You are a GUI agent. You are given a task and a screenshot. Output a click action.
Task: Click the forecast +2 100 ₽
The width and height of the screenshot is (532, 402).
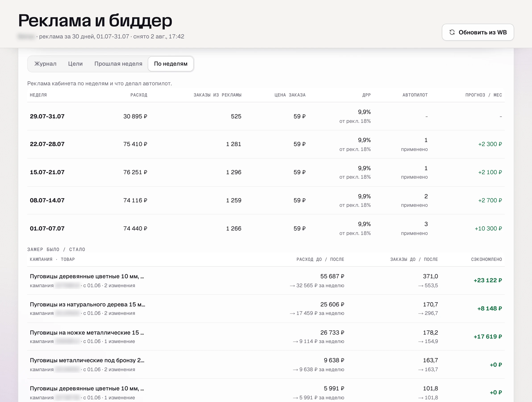tap(490, 172)
